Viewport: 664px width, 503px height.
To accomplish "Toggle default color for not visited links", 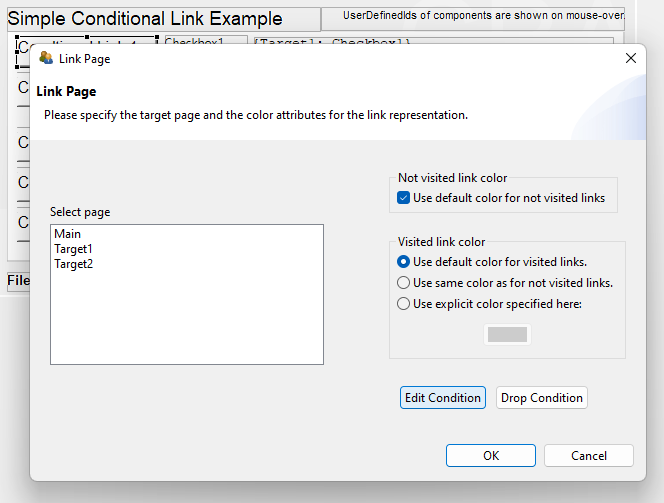I will point(404,198).
